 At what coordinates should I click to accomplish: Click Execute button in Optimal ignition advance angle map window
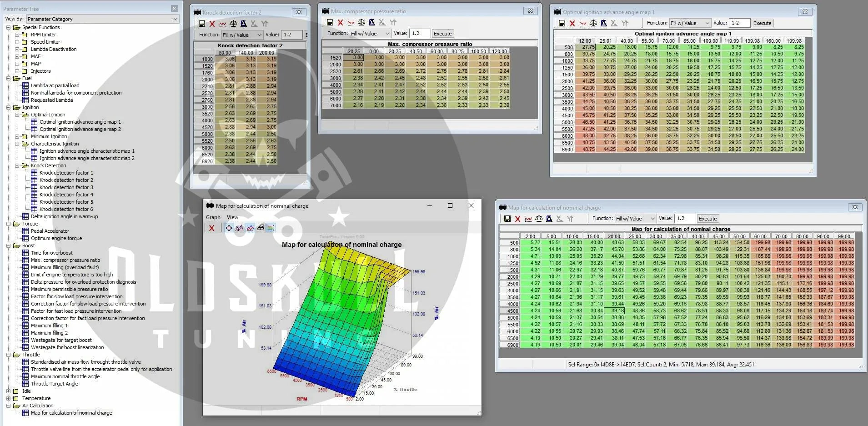point(762,23)
